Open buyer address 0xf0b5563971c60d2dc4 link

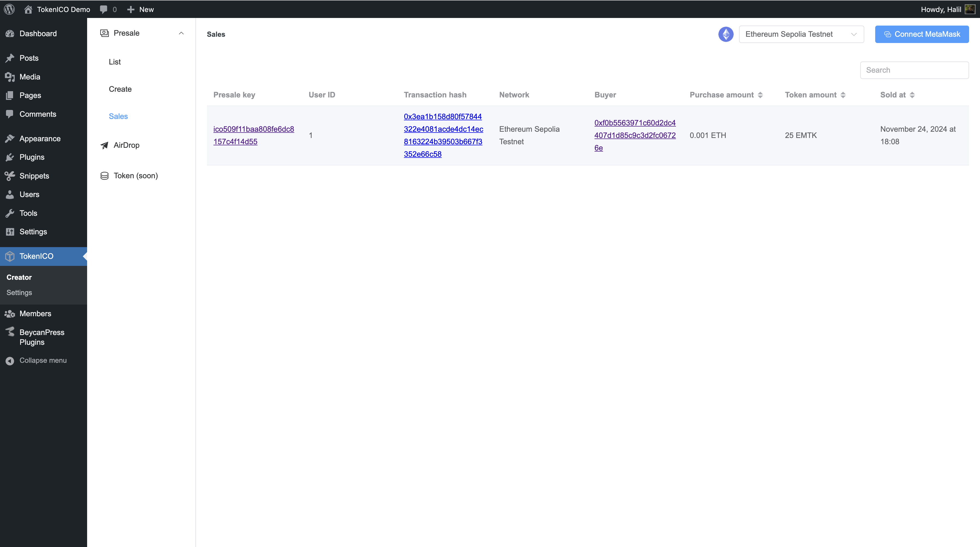tap(635, 135)
